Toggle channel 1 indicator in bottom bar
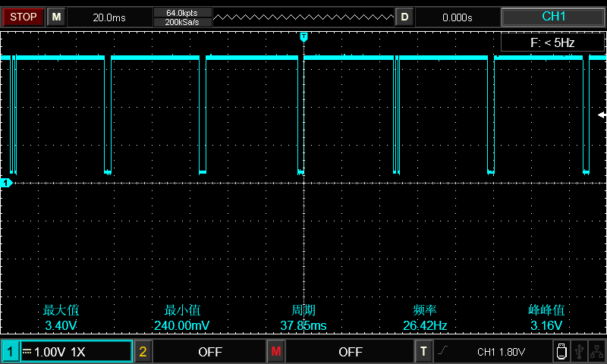607x364 pixels. coord(11,352)
